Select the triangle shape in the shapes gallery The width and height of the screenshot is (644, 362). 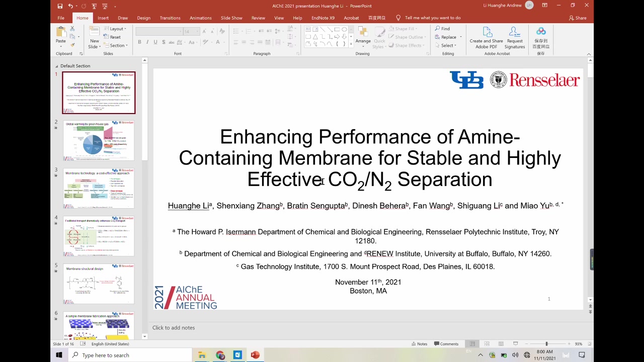pos(315,37)
